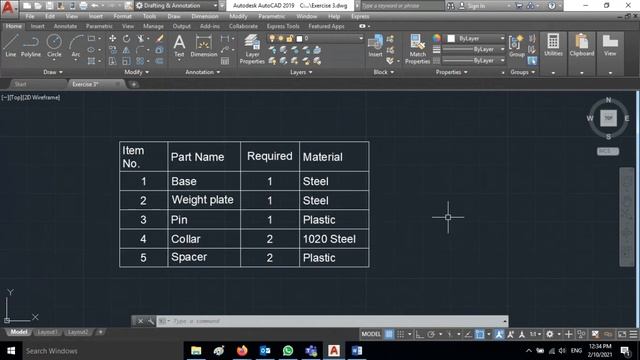Click the keyword search box
The image size is (640, 360).
pyautogui.click(x=402, y=6)
